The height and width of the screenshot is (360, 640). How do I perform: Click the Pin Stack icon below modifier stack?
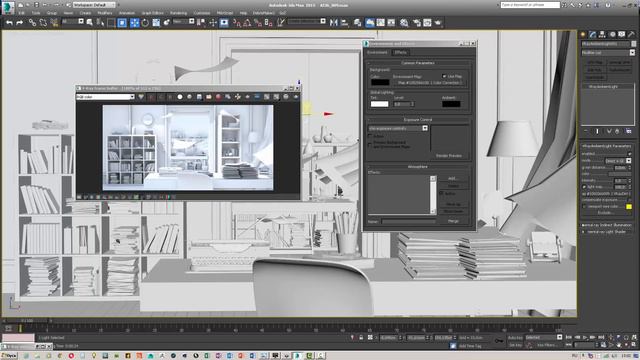click(x=586, y=131)
